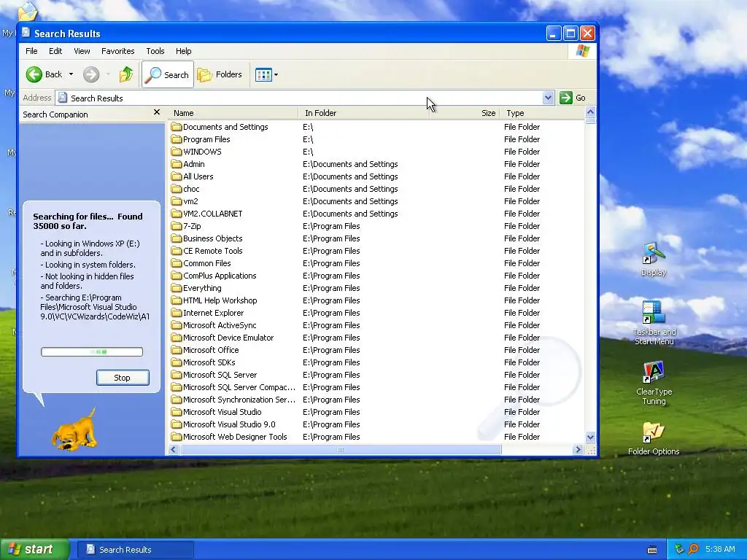The width and height of the screenshot is (747, 560).
Task: Select the All Users folder icon
Action: pyautogui.click(x=177, y=176)
